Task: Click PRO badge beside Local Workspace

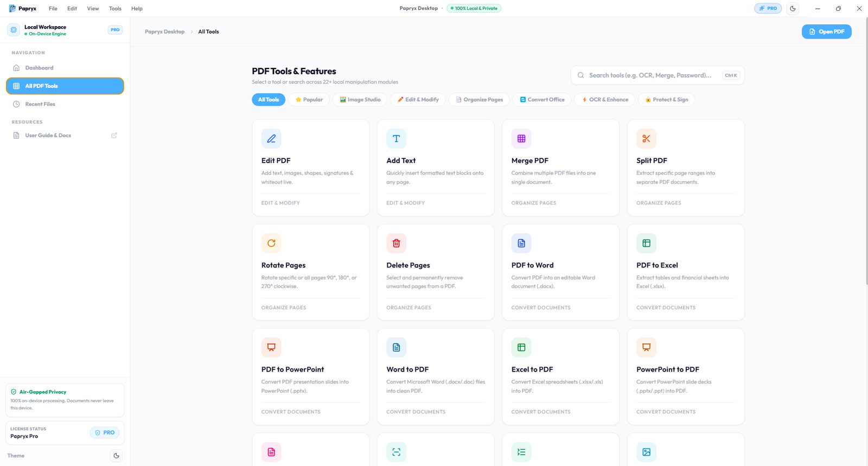Action: click(x=115, y=30)
